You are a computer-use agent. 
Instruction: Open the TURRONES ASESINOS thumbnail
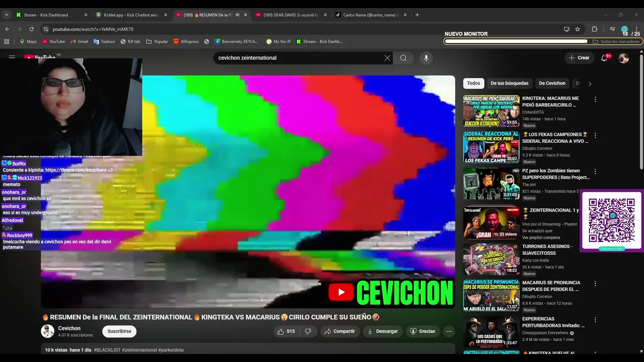click(x=491, y=259)
